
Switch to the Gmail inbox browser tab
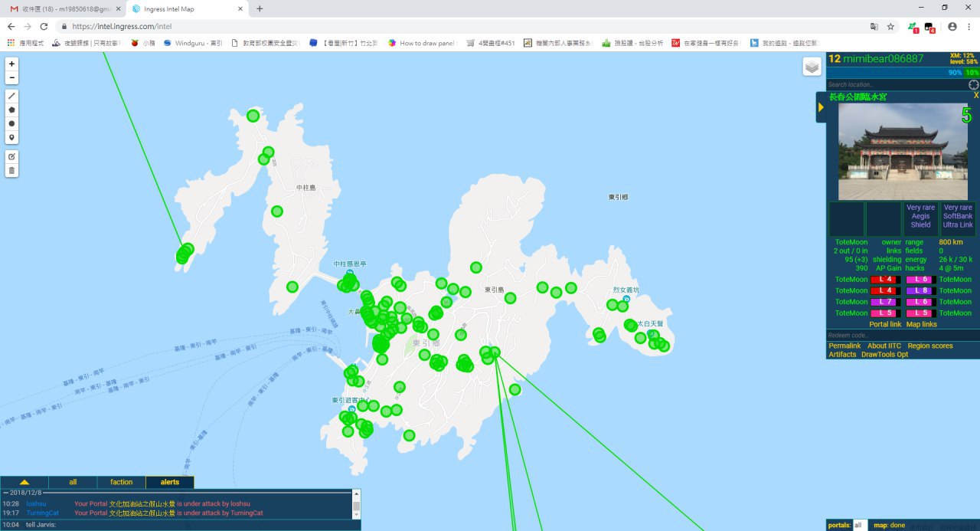click(64, 8)
